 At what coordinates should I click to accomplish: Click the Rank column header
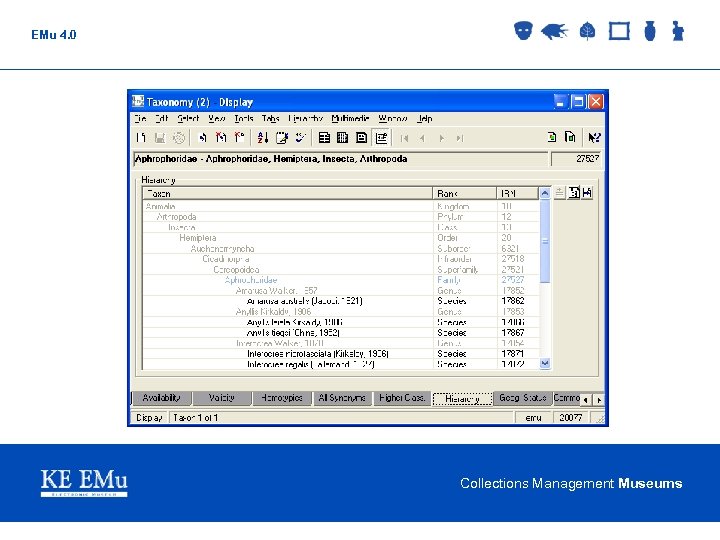point(464,193)
